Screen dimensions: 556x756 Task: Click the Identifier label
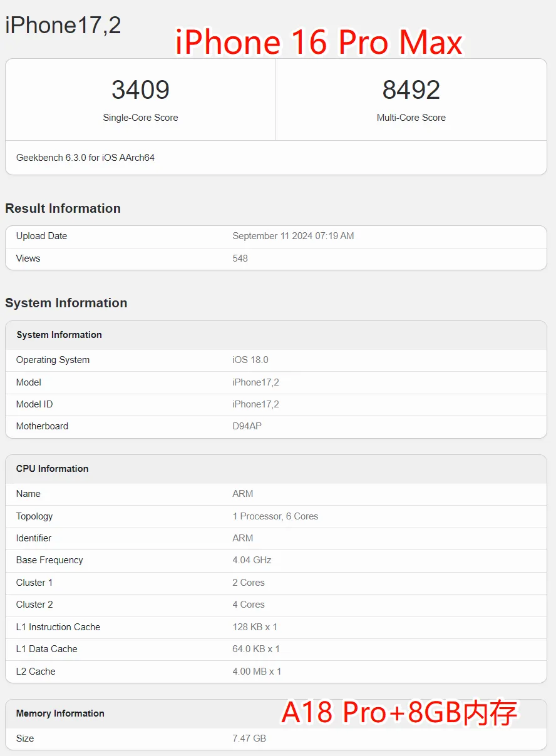pyautogui.click(x=34, y=538)
